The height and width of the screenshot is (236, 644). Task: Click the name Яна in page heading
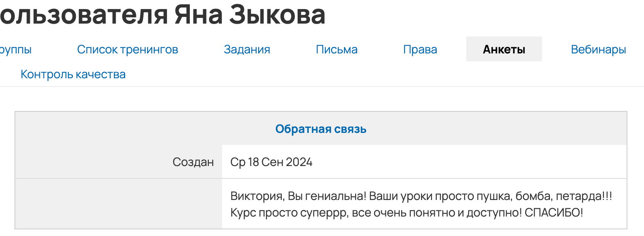coord(196,15)
